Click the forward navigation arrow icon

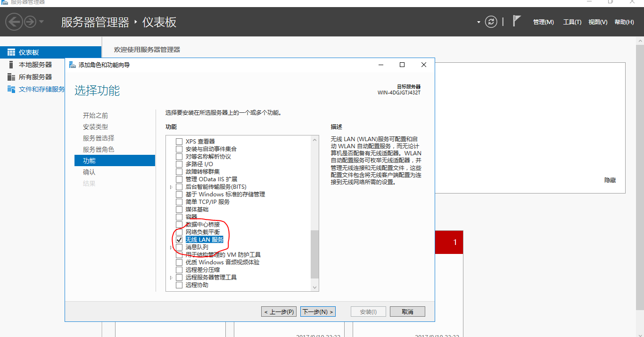point(30,22)
